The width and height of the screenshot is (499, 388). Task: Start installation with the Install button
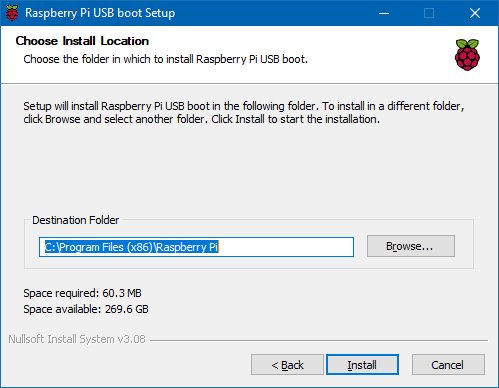coord(362,365)
